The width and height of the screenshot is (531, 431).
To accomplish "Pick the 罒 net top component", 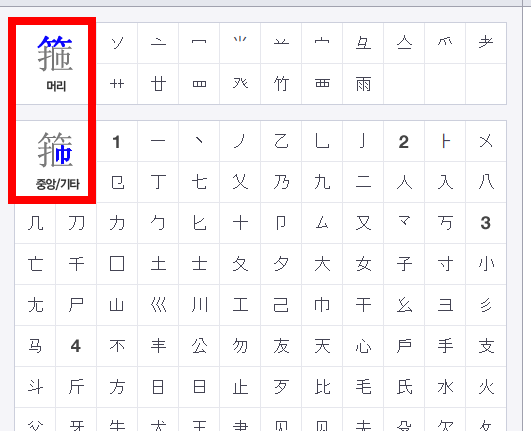I will (x=199, y=84).
